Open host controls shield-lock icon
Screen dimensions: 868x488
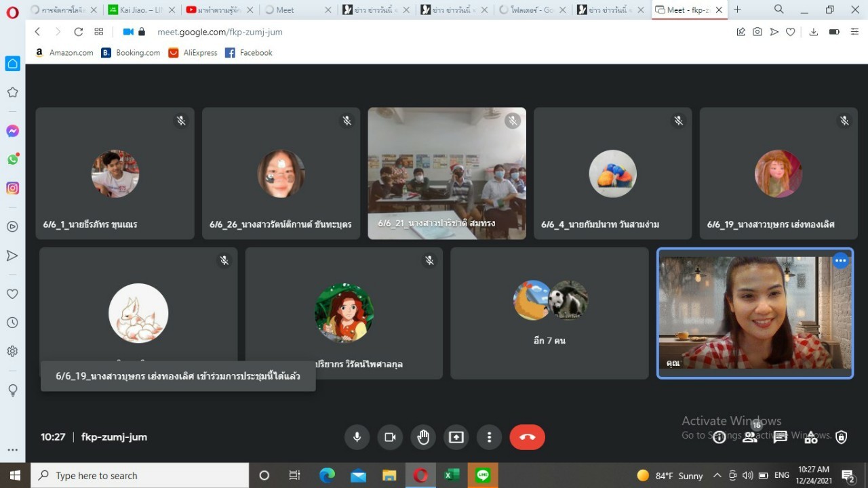(x=842, y=437)
